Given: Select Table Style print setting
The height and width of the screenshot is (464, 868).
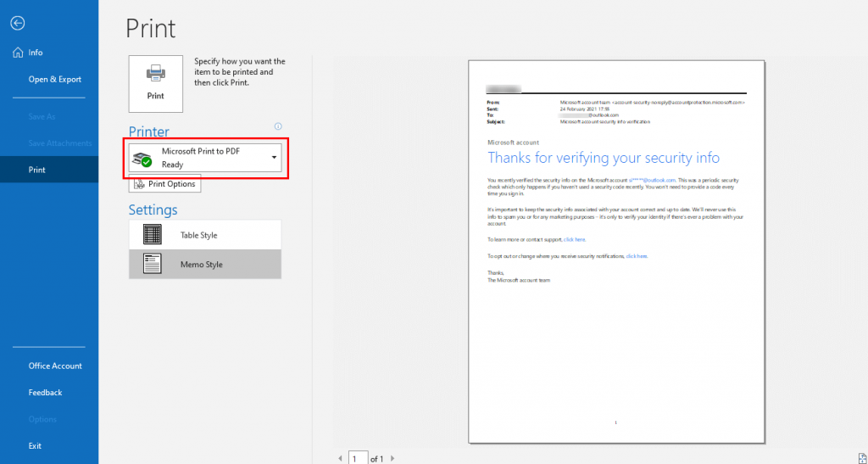Looking at the screenshot, I should click(x=205, y=235).
